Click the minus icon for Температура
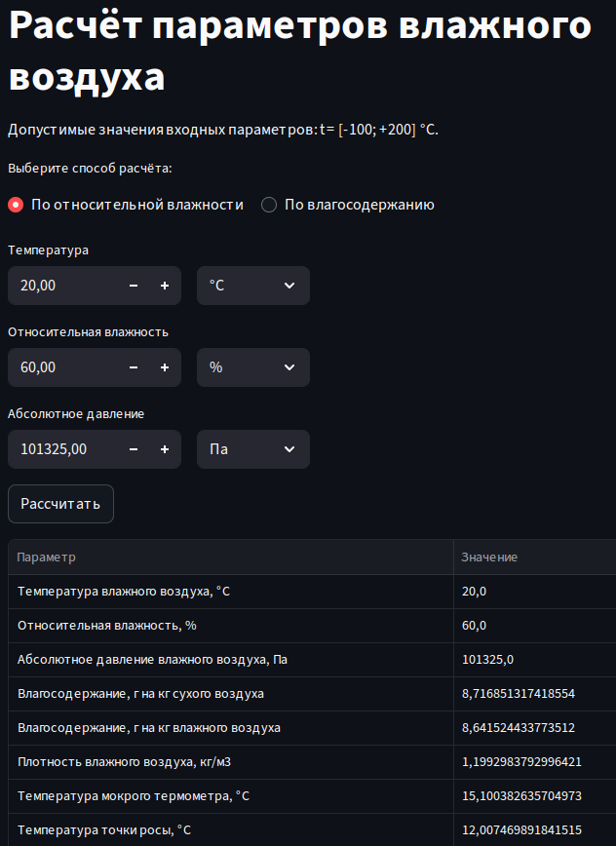 [x=134, y=286]
